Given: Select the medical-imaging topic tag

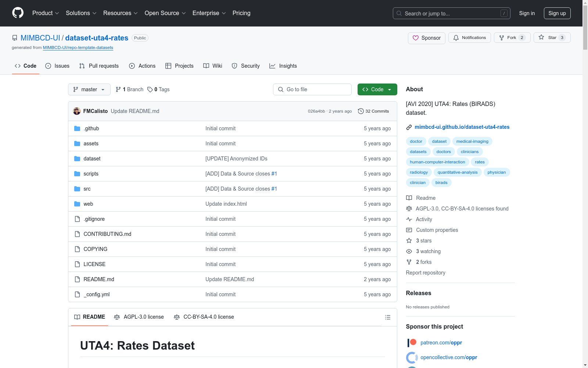Looking at the screenshot, I should pos(472,141).
